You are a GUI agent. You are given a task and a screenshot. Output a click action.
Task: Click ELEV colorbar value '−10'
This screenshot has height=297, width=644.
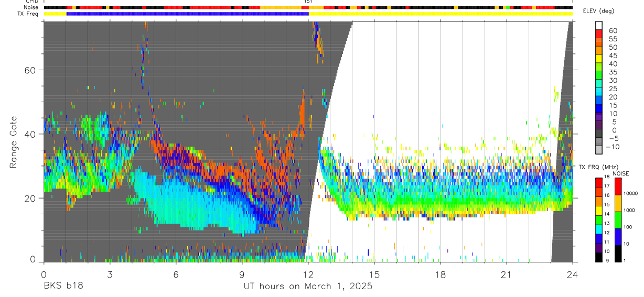(x=611, y=147)
